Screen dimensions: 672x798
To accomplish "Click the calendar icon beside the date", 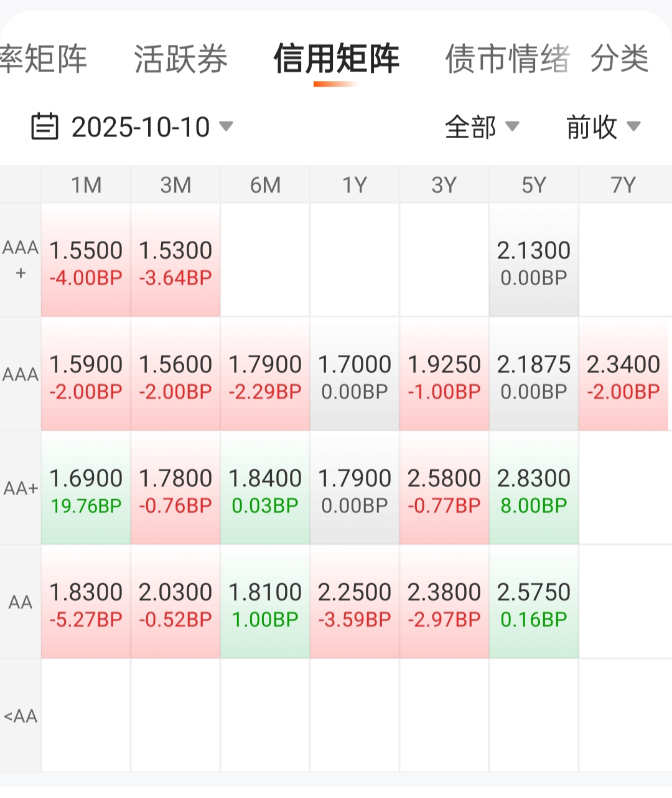I will (44, 126).
